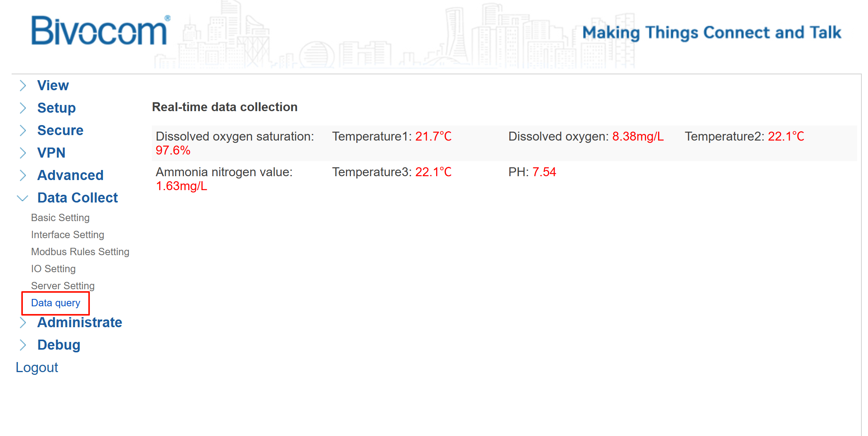This screenshot has width=868, height=436.
Task: Open Basic Setting page
Action: pyautogui.click(x=60, y=218)
